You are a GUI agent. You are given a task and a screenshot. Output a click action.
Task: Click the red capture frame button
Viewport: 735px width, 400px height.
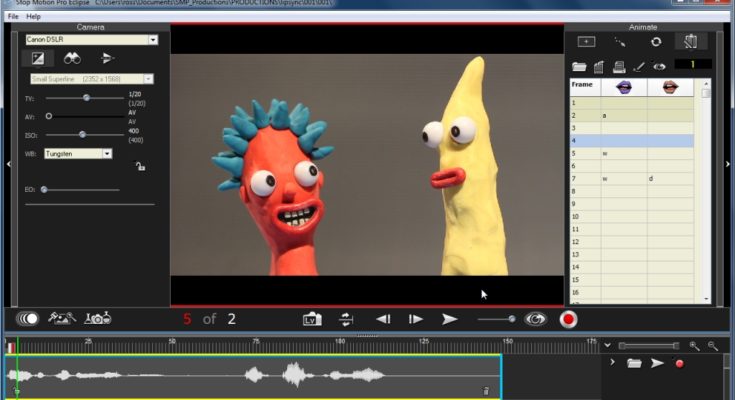(568, 319)
